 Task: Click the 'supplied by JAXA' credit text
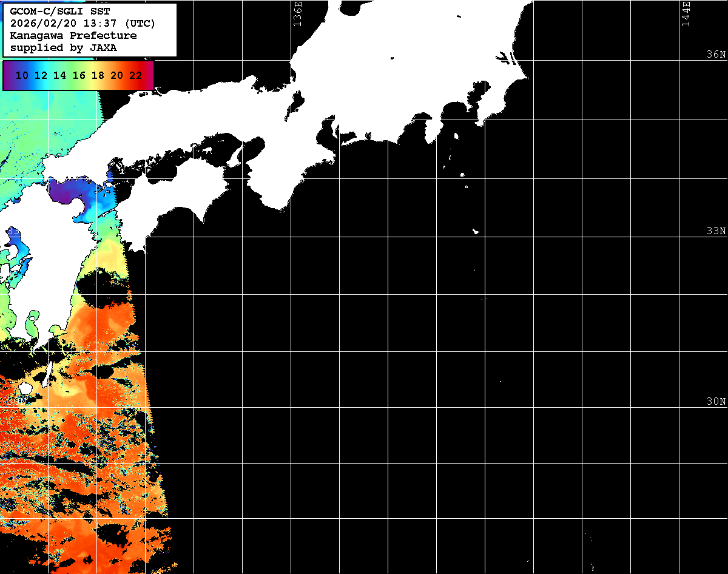click(64, 47)
